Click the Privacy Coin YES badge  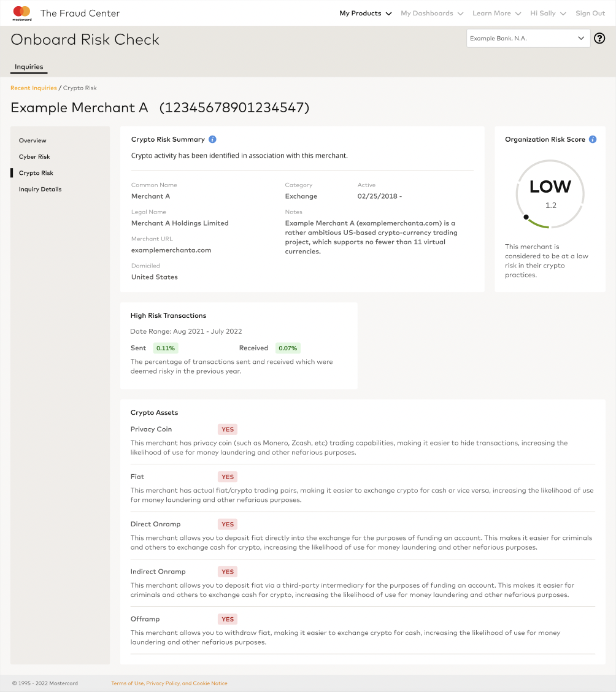pos(228,429)
